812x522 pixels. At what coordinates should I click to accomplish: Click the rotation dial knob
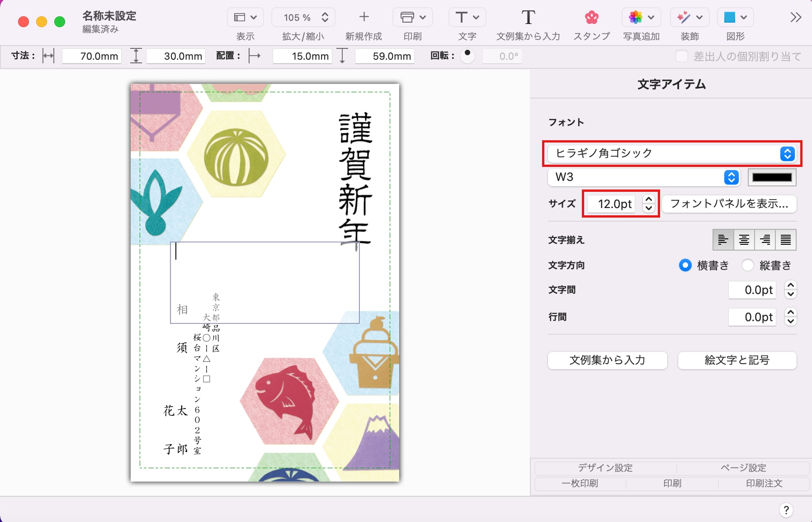(467, 56)
